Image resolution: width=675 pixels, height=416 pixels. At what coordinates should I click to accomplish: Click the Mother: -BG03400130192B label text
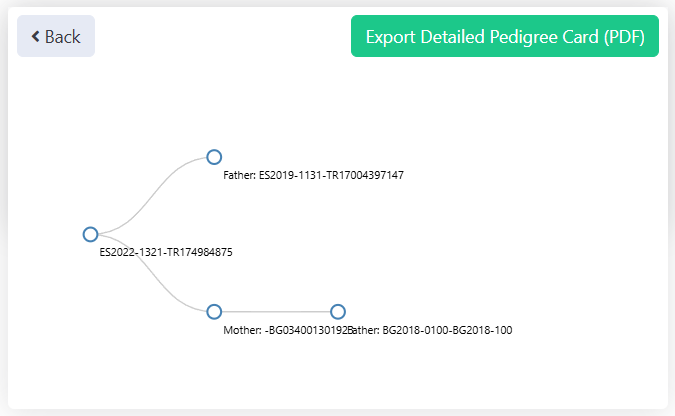pyautogui.click(x=285, y=330)
